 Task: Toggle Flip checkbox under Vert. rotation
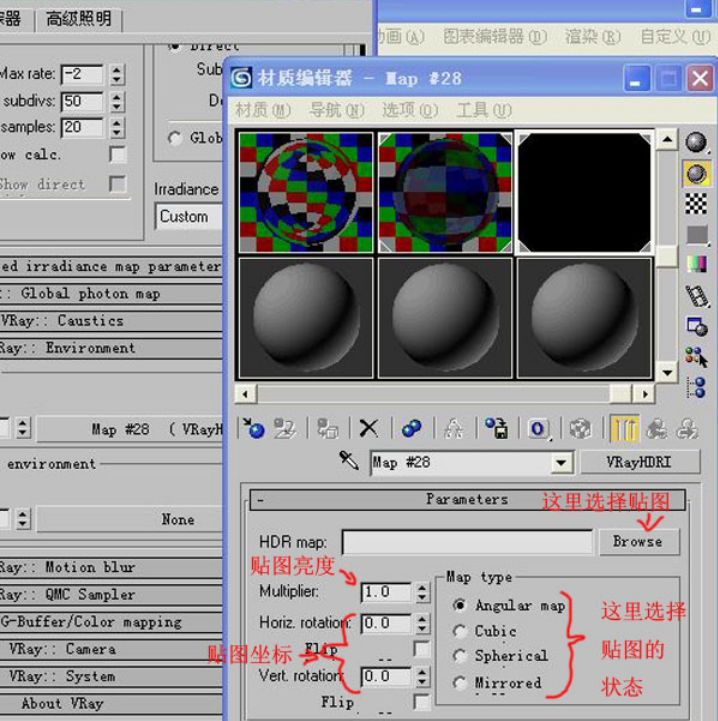pos(421,702)
